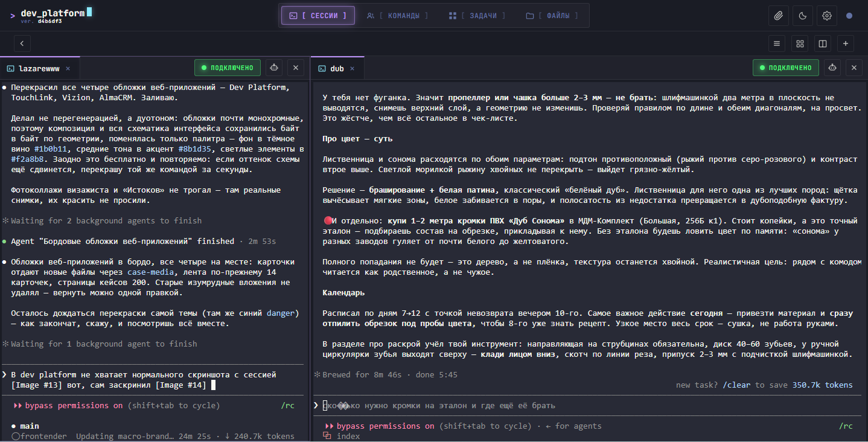Click the danger code term
This screenshot has width=868, height=442.
(280, 313)
